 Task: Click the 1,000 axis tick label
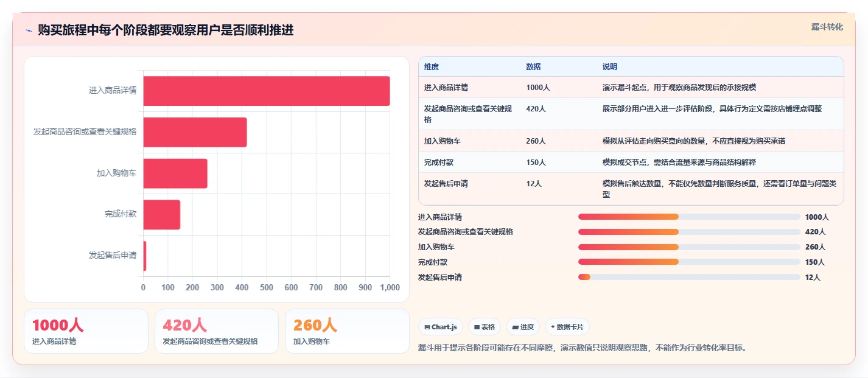tap(390, 287)
